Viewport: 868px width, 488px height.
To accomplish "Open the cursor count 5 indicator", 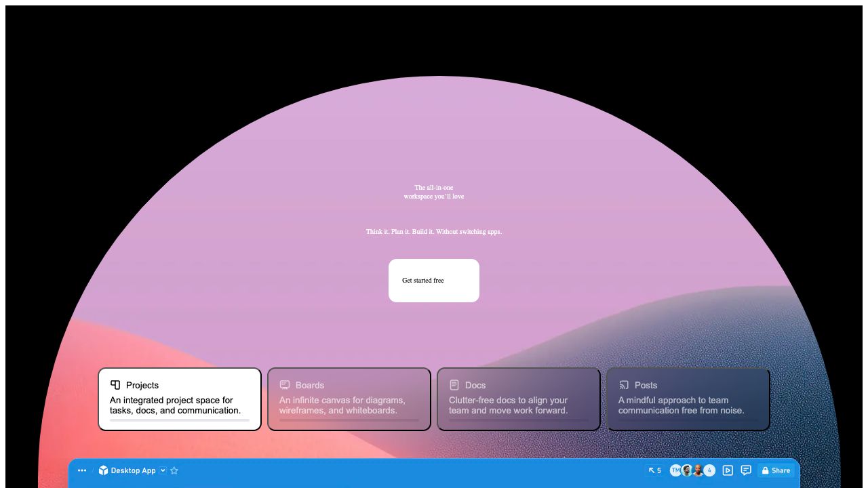I will [x=654, y=470].
